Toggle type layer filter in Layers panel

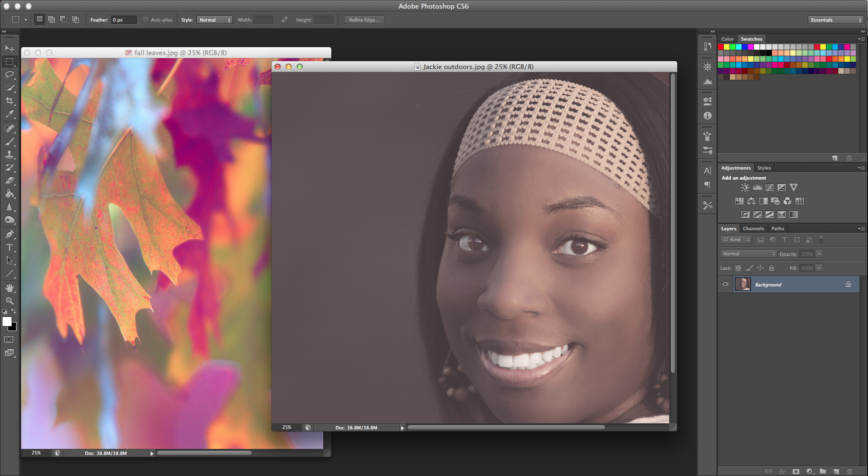click(x=785, y=240)
